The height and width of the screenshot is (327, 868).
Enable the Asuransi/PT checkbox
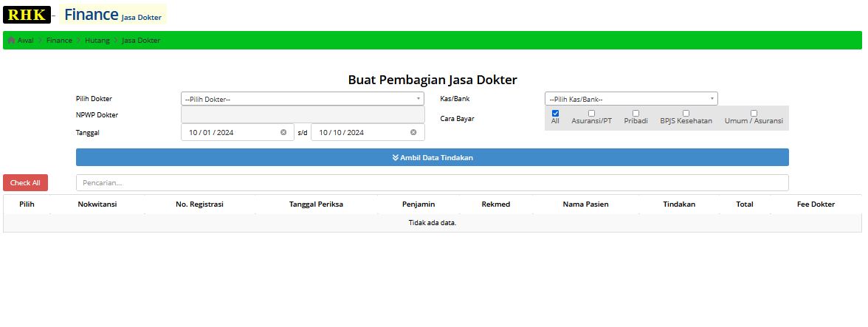(591, 114)
